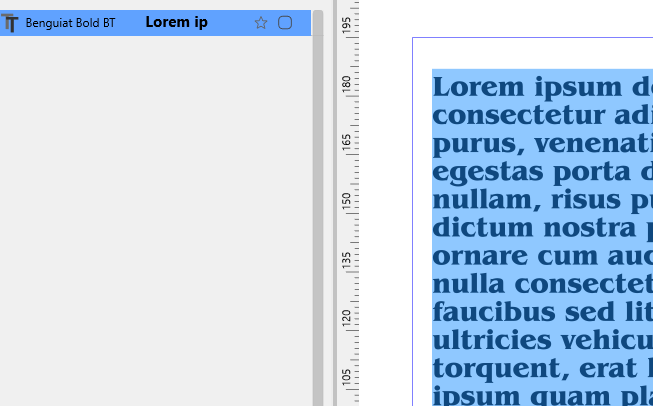Click the 135 mark on vertical ruler

(x=347, y=261)
